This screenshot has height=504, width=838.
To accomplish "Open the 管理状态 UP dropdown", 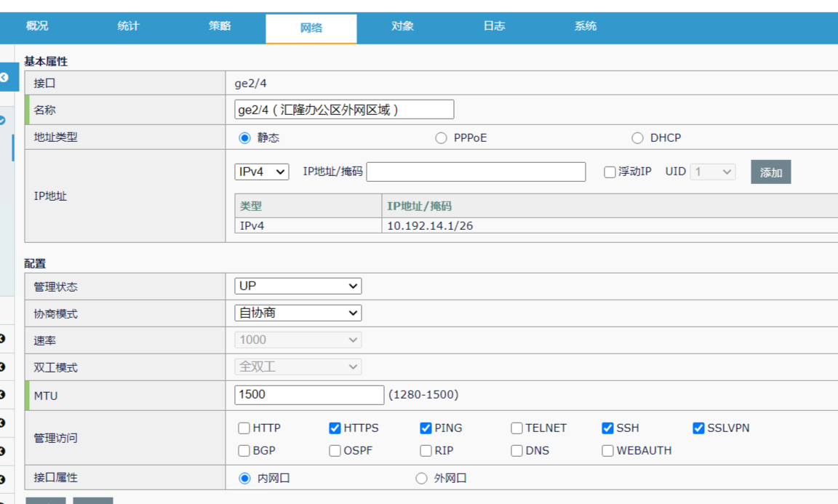I will (298, 287).
